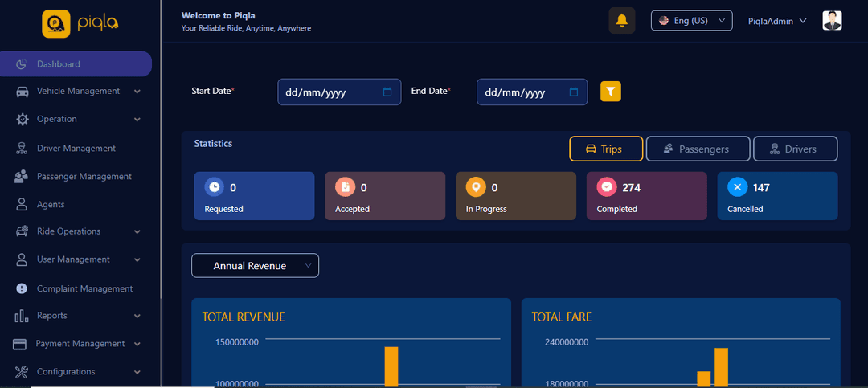The height and width of the screenshot is (388, 868).
Task: Click the Cancelled trips X icon
Action: pos(737,187)
